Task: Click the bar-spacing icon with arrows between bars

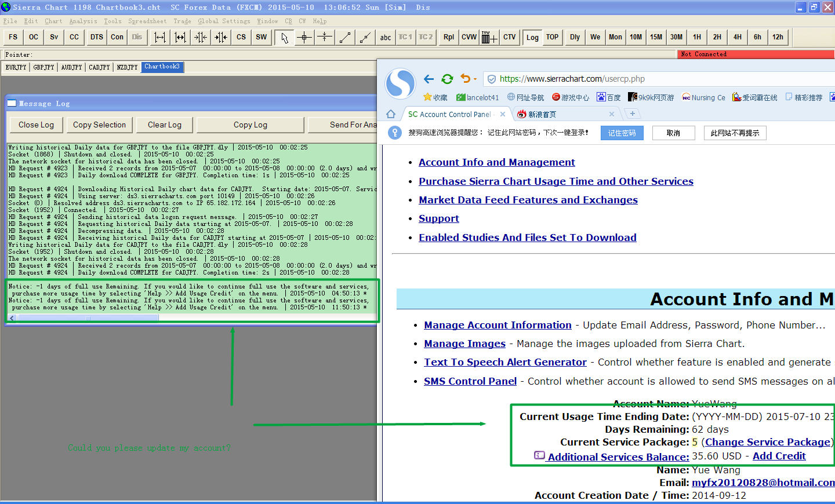Action: point(180,37)
